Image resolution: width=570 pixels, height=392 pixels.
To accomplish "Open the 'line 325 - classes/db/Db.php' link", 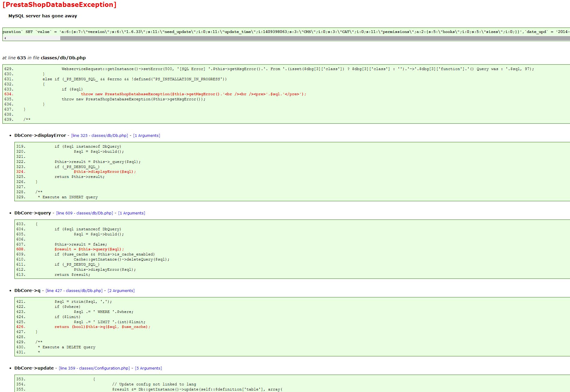I will point(100,135).
